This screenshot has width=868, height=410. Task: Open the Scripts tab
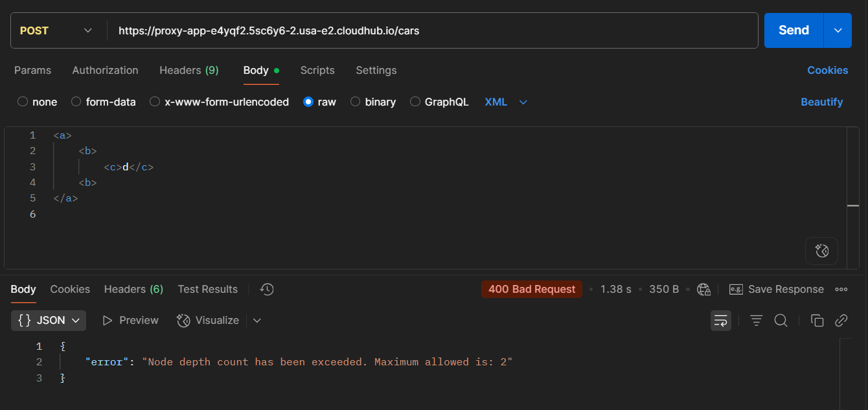point(317,70)
